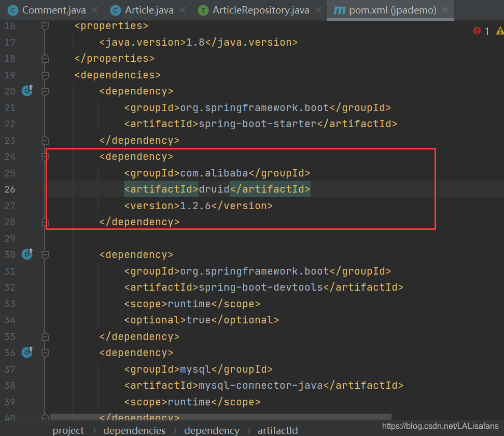This screenshot has width=504, height=436.
Task: Collapse fold marker at line 18 closing properties
Action: (x=45, y=59)
